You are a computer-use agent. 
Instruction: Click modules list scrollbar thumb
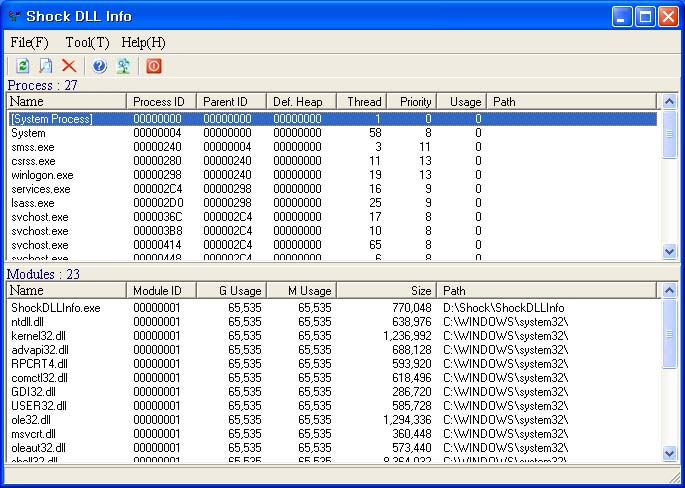pos(669,334)
